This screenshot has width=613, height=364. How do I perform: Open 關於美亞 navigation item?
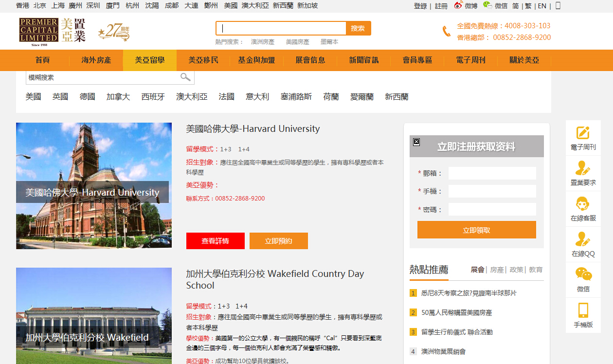[x=524, y=60]
